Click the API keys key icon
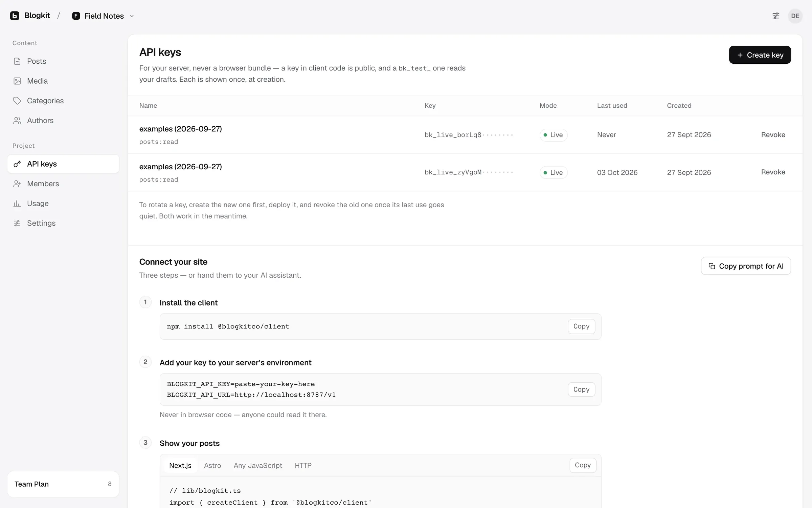Viewport: 812px width, 508px height. [x=17, y=164]
